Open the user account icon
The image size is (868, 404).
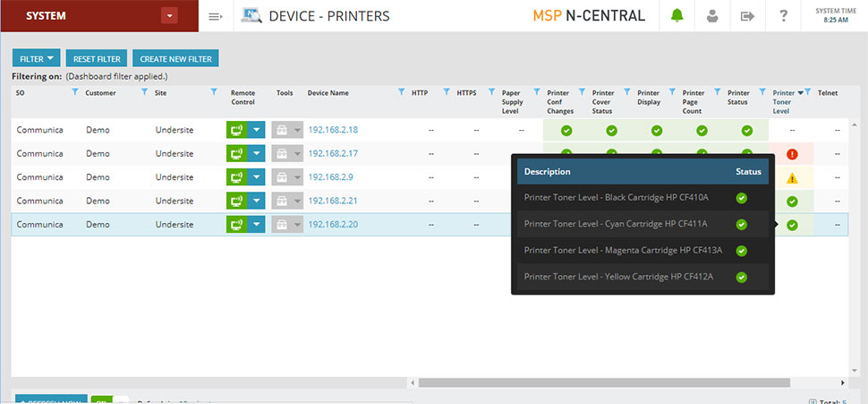click(712, 16)
